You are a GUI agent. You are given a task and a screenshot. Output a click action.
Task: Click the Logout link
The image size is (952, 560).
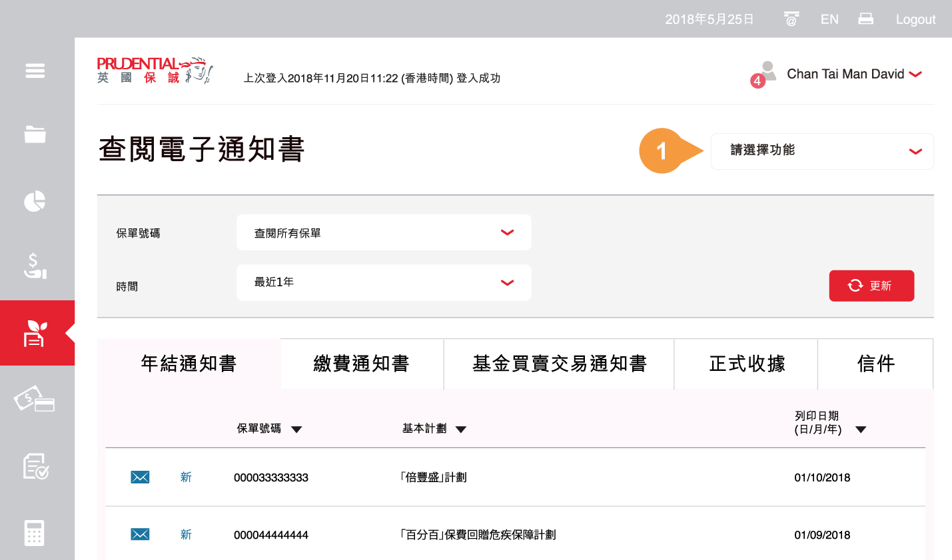[x=915, y=19]
